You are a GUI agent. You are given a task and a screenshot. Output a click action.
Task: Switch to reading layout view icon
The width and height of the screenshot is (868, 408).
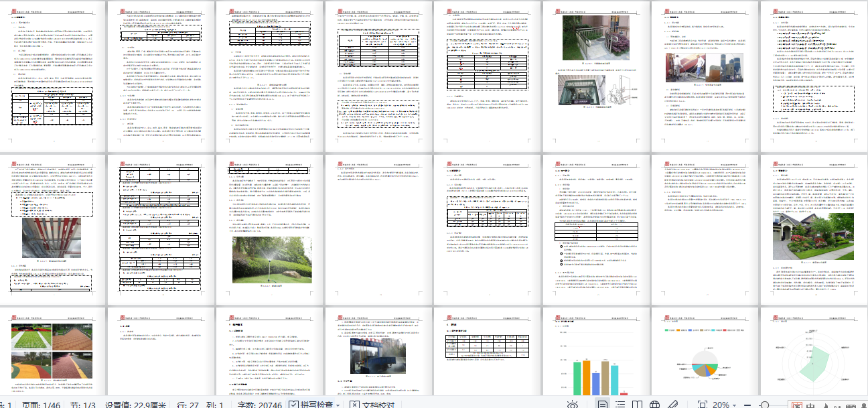638,405
